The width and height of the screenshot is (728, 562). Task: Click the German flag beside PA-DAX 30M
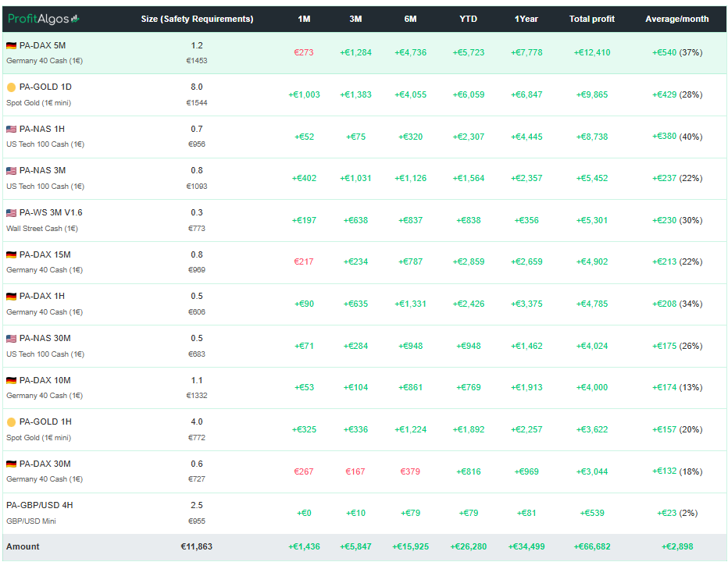click(11, 464)
